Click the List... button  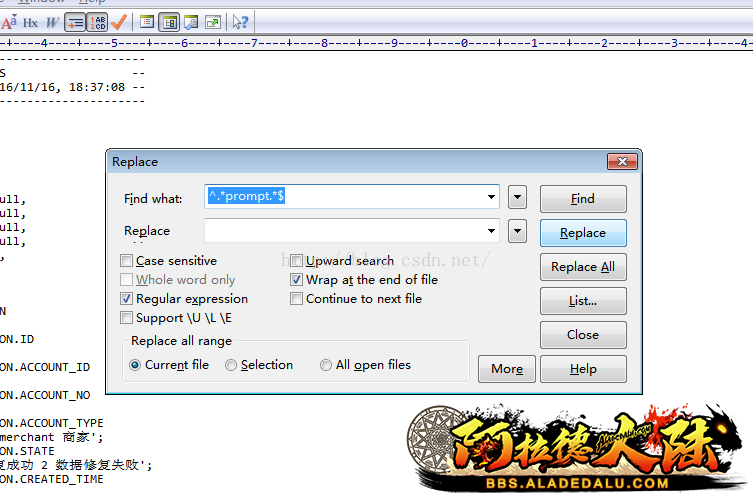[x=583, y=300]
